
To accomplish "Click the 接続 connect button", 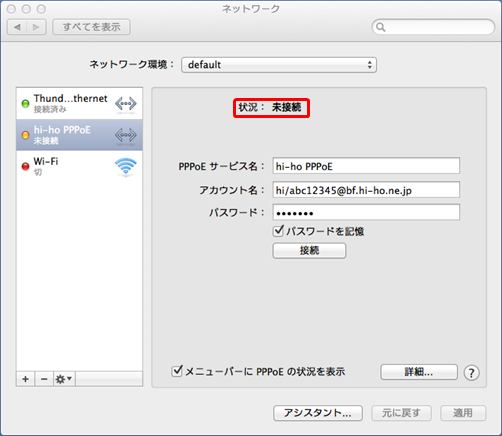I will (309, 250).
